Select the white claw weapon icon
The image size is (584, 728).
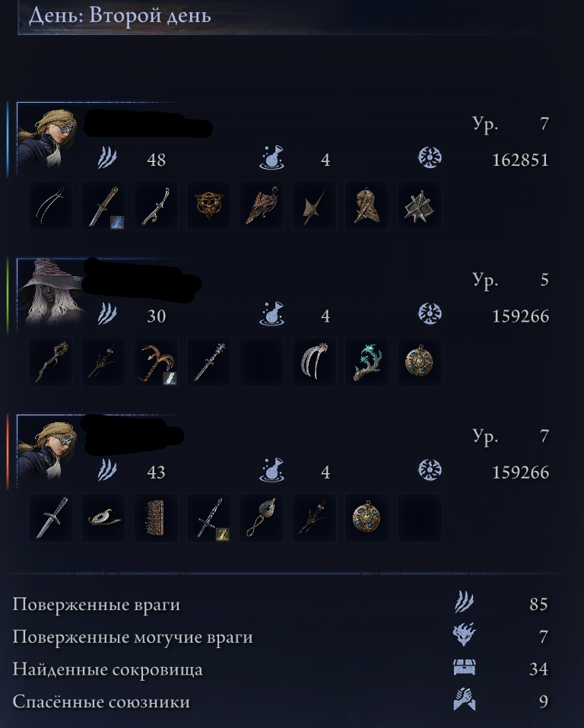coord(314,361)
